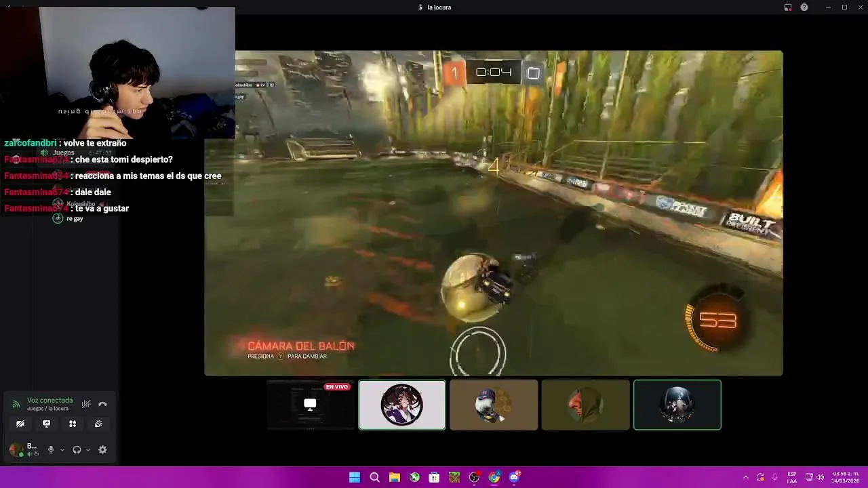Screen dimensions: 868x488
Task: Select the cap-wearing dog avatar participant tile
Action: point(494,405)
